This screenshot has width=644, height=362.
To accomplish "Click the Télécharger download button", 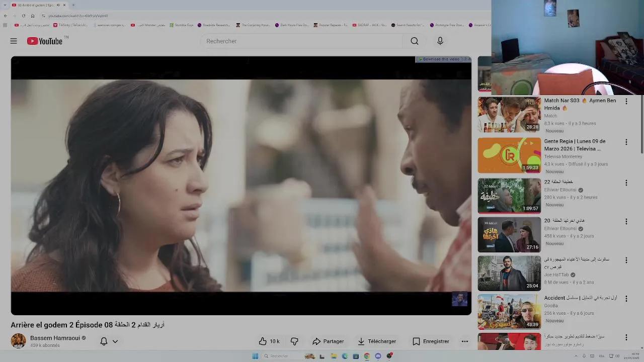I will (377, 341).
